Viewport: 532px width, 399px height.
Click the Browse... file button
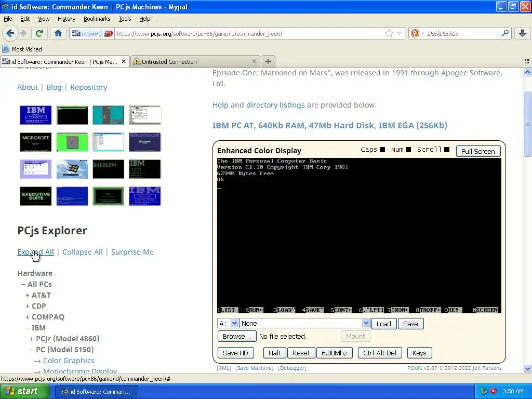[x=237, y=336]
